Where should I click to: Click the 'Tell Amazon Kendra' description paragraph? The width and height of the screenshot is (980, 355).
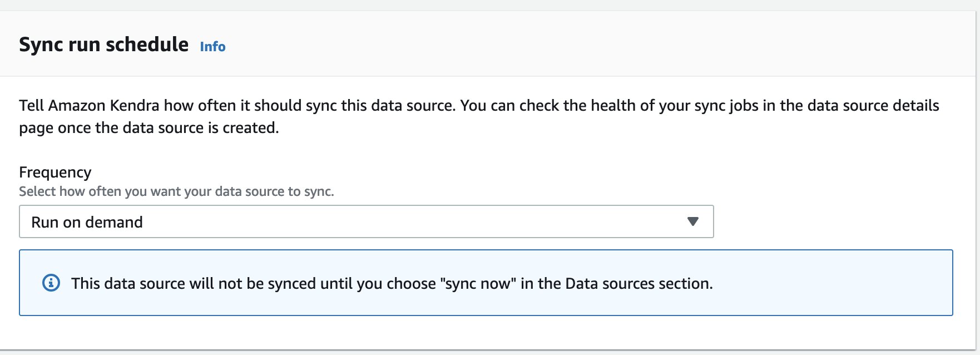pyautogui.click(x=479, y=116)
